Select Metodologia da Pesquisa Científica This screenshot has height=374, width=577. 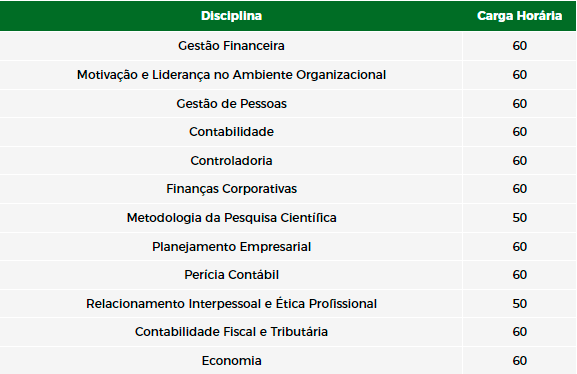pyautogui.click(x=231, y=218)
